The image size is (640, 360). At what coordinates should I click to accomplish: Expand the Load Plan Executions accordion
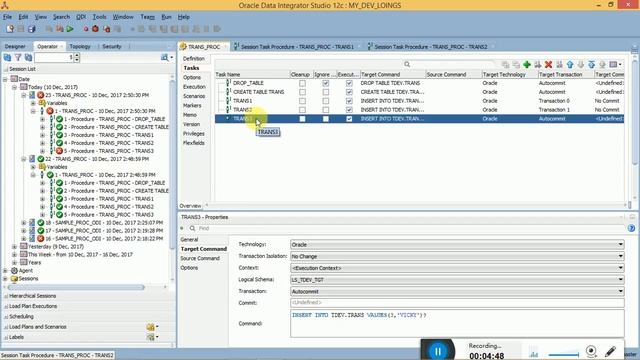[x=33, y=306]
